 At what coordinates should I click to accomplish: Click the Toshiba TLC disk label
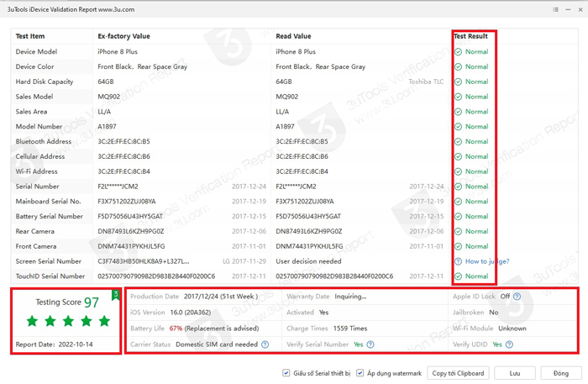pyautogui.click(x=426, y=82)
